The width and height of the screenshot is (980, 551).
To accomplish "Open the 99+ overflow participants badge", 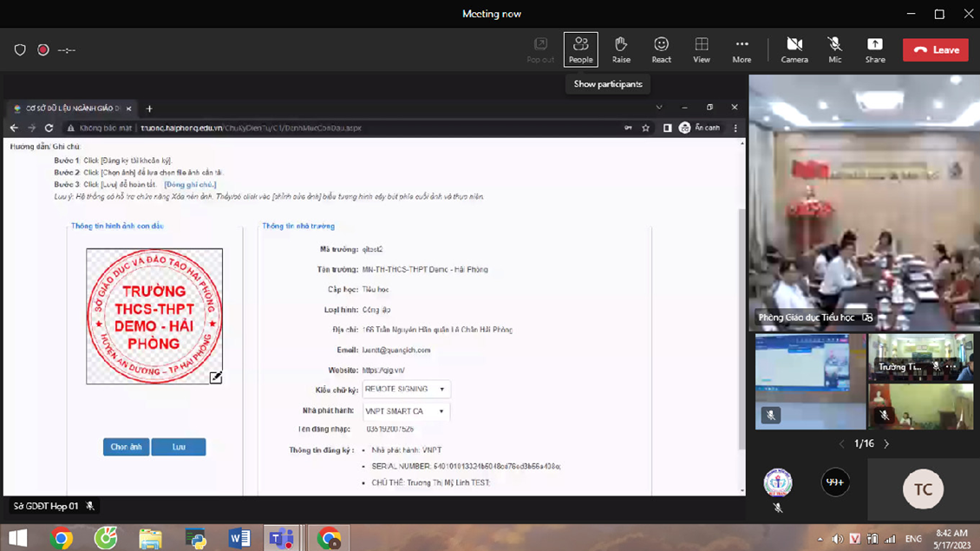I will tap(835, 482).
